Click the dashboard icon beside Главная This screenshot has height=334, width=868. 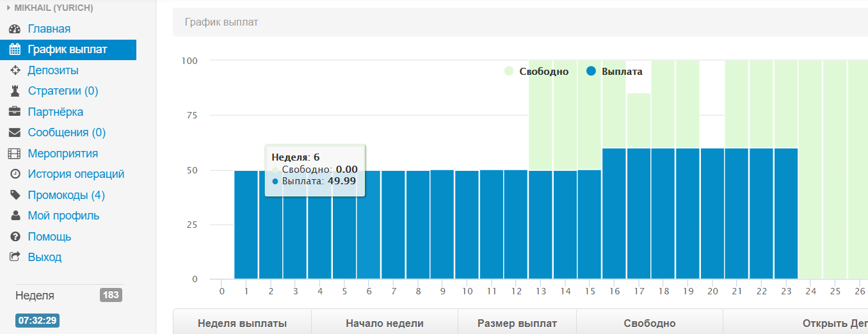tap(15, 29)
